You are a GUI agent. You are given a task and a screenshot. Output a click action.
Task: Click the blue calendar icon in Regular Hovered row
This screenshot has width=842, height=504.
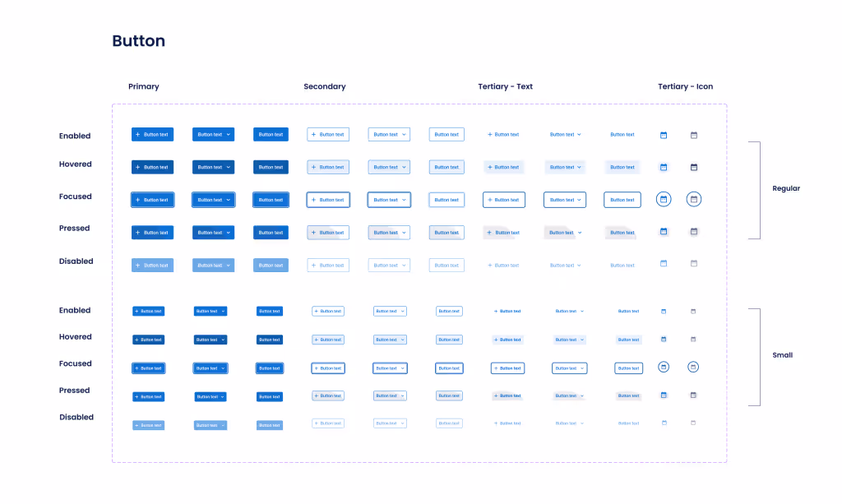pyautogui.click(x=664, y=168)
